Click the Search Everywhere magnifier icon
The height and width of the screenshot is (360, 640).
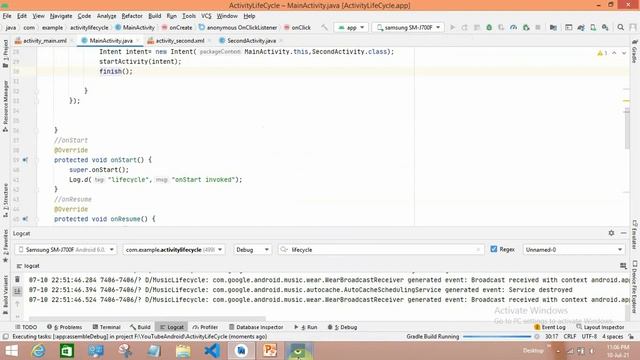tap(620, 27)
